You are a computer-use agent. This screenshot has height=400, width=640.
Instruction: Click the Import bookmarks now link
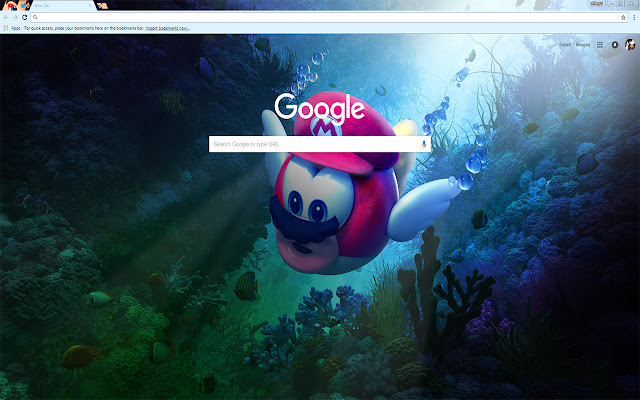(x=167, y=28)
